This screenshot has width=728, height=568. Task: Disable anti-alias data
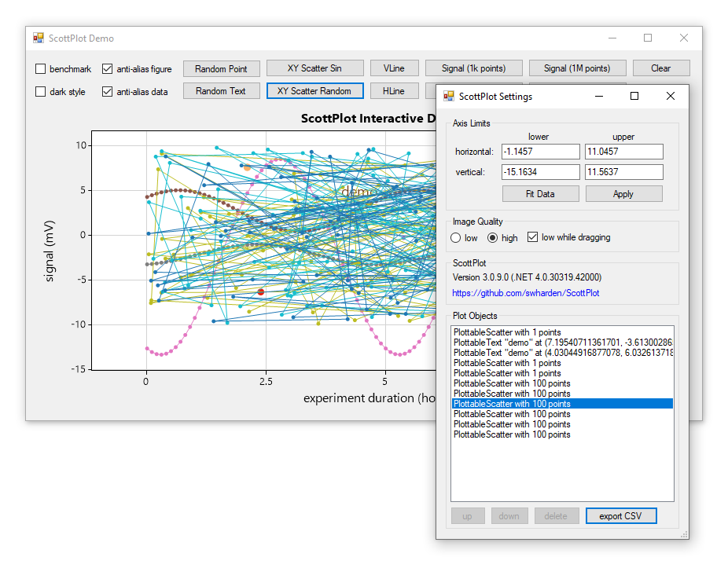click(107, 92)
